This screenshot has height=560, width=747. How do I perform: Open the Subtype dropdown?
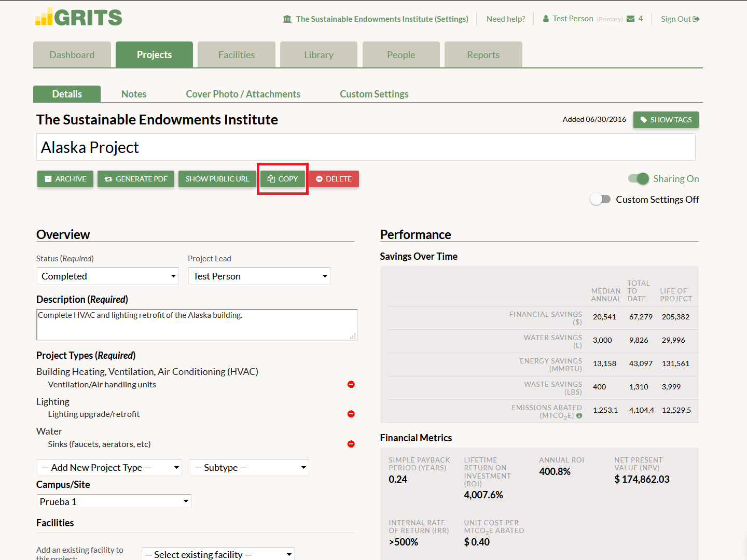tap(250, 467)
